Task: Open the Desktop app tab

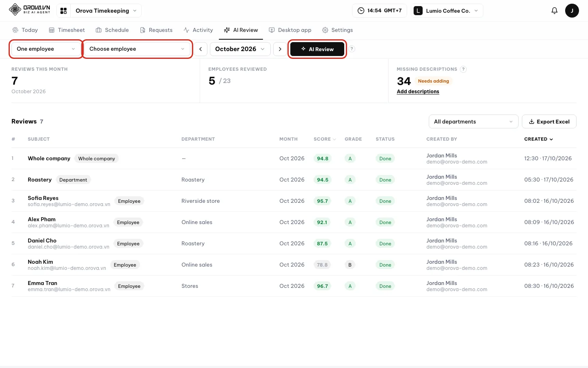Action: pyautogui.click(x=290, y=30)
